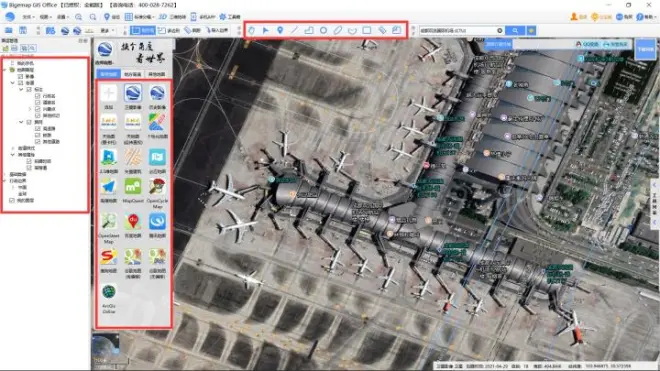This screenshot has width=660, height=371.
Task: Open the 3D view menu item
Action: point(173,17)
